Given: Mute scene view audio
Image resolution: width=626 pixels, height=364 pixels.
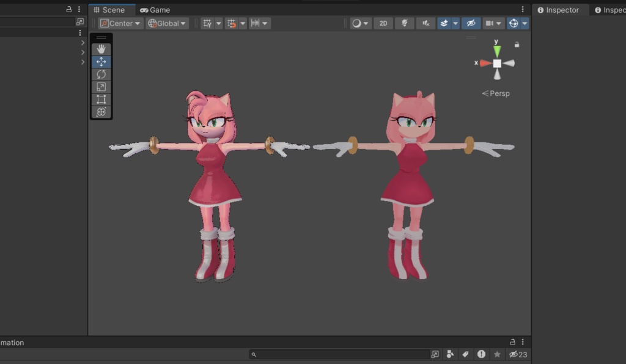Looking at the screenshot, I should click(425, 23).
